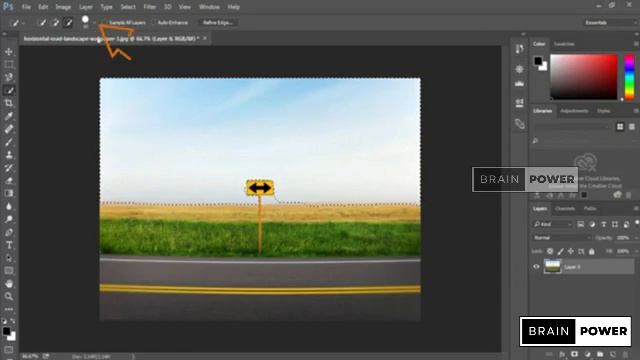Screen dimensions: 640x360
Task: Open the File menu
Action: point(26,7)
